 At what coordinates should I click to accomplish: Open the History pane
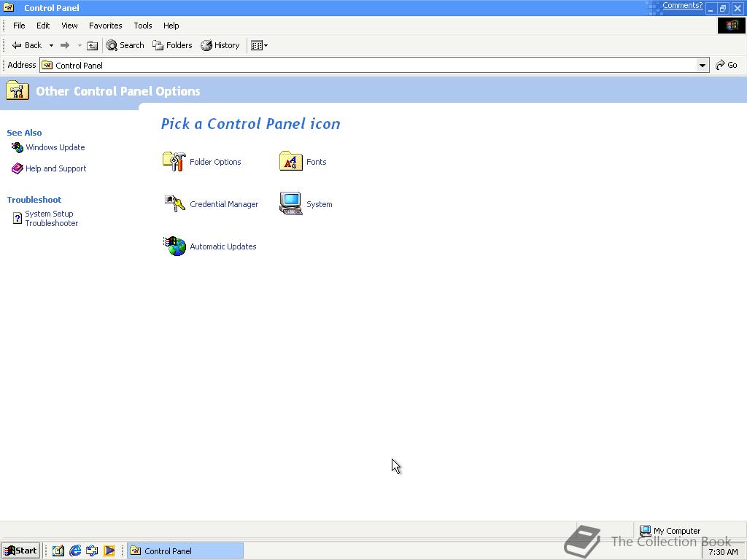[220, 45]
